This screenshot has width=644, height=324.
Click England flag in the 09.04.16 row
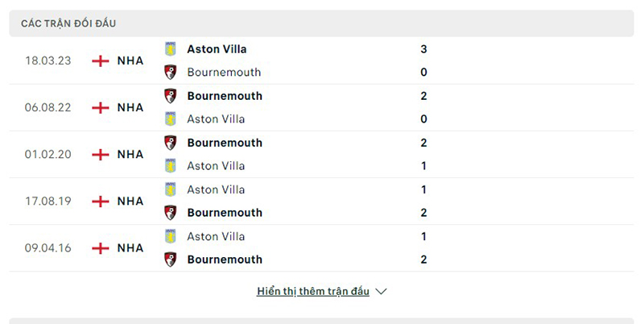pos(101,248)
